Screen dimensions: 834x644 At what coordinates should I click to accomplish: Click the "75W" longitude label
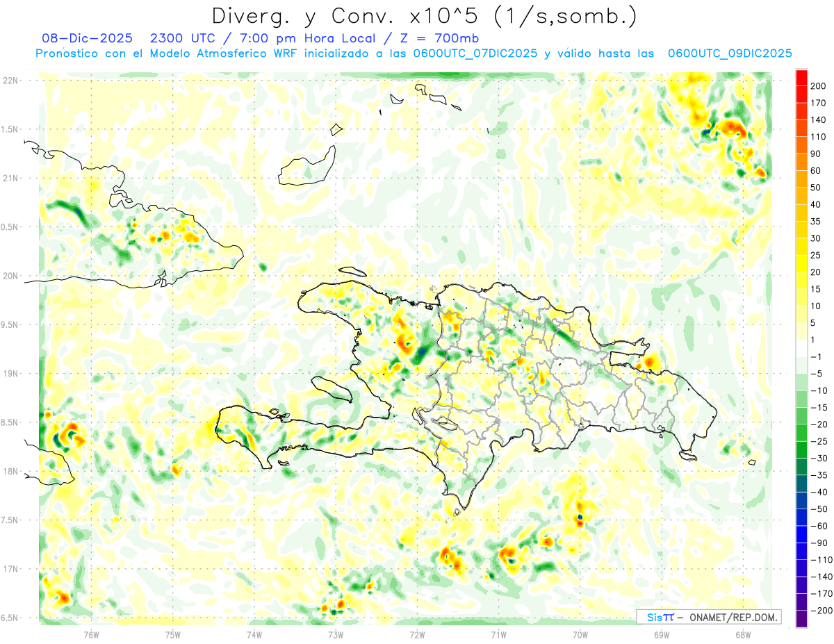(173, 634)
